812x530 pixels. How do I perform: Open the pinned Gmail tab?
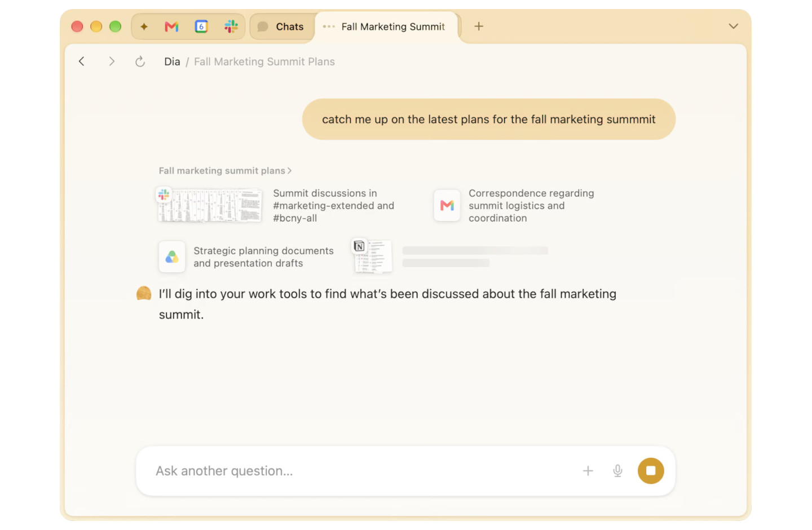[x=171, y=26]
